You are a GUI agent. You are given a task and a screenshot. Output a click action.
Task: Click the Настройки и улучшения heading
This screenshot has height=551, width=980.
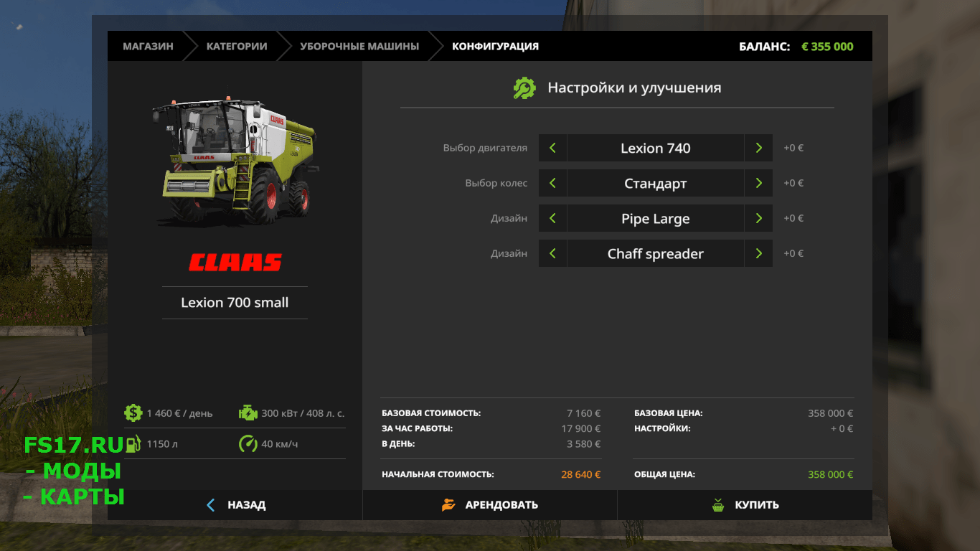pyautogui.click(x=634, y=88)
